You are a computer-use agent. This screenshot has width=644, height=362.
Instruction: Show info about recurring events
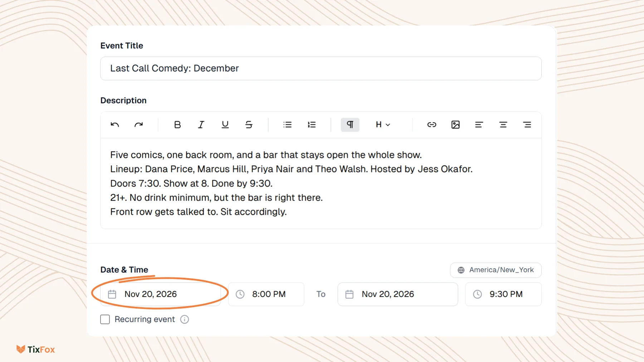click(185, 319)
